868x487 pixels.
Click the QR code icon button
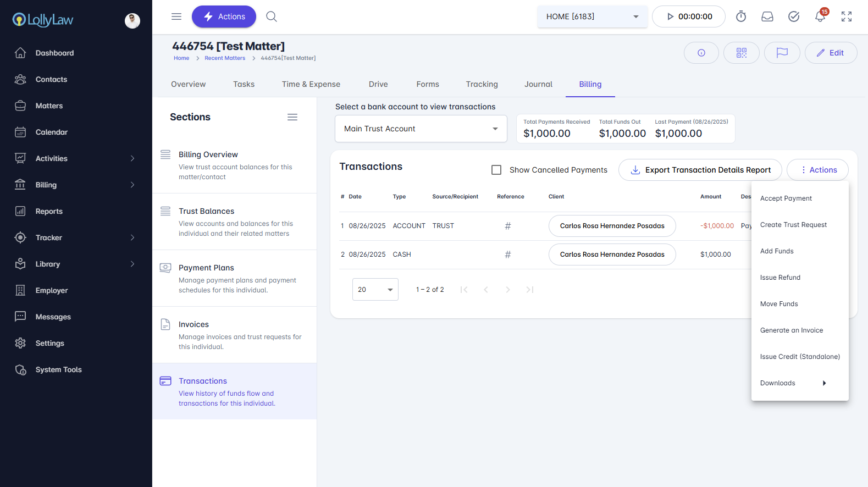tap(741, 53)
